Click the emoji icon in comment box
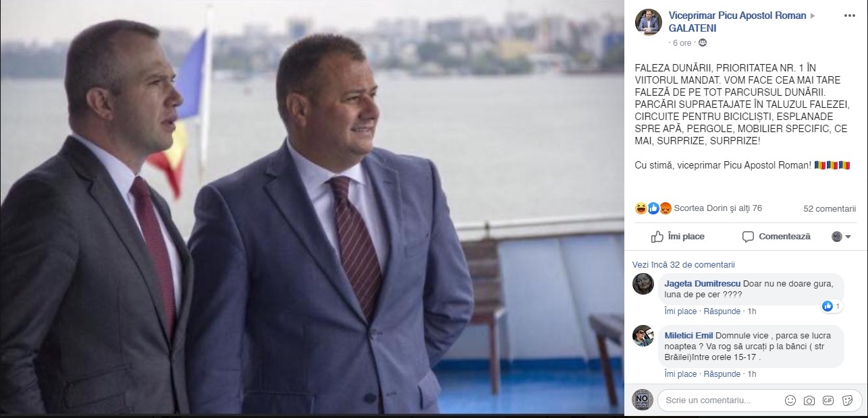Viewport: 868px width, 418px height. click(x=790, y=400)
